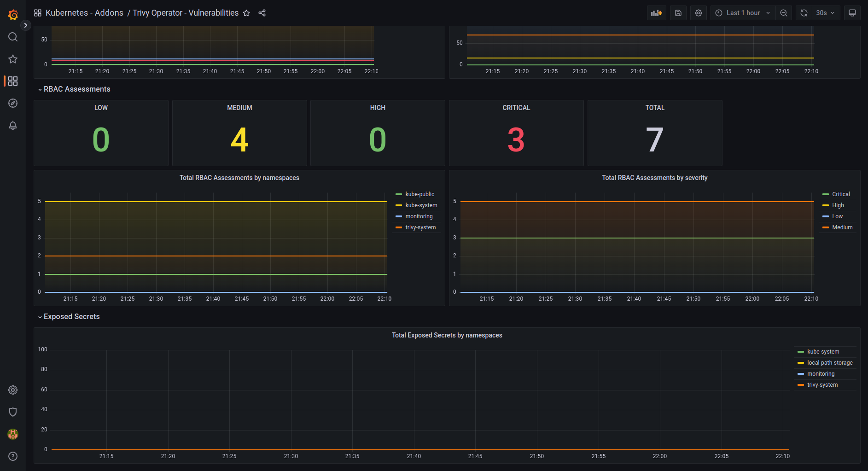Toggle kube-public series in legend
868x471 pixels.
click(x=419, y=194)
